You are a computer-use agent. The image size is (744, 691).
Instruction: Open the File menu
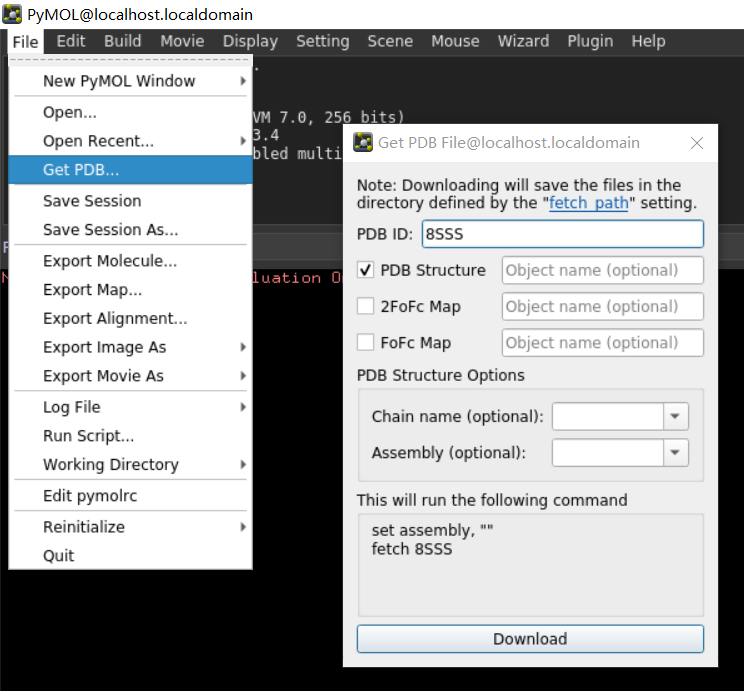click(x=25, y=42)
